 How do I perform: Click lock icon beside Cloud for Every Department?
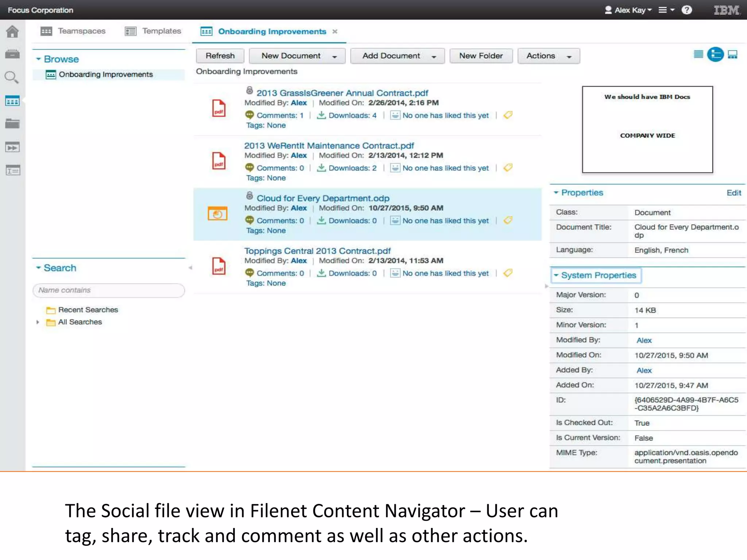pos(249,196)
